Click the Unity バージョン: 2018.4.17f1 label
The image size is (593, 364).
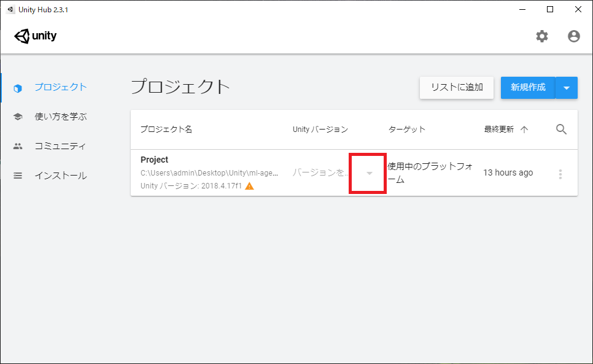click(x=191, y=186)
